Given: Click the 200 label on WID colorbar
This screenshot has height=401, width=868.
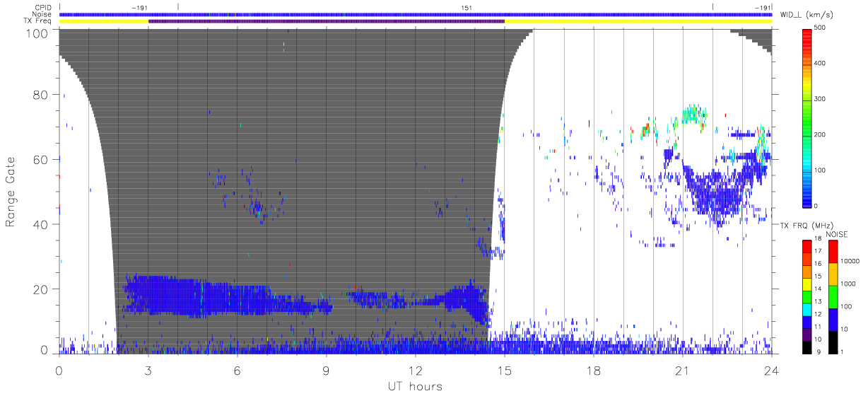Looking at the screenshot, I should tap(820, 134).
